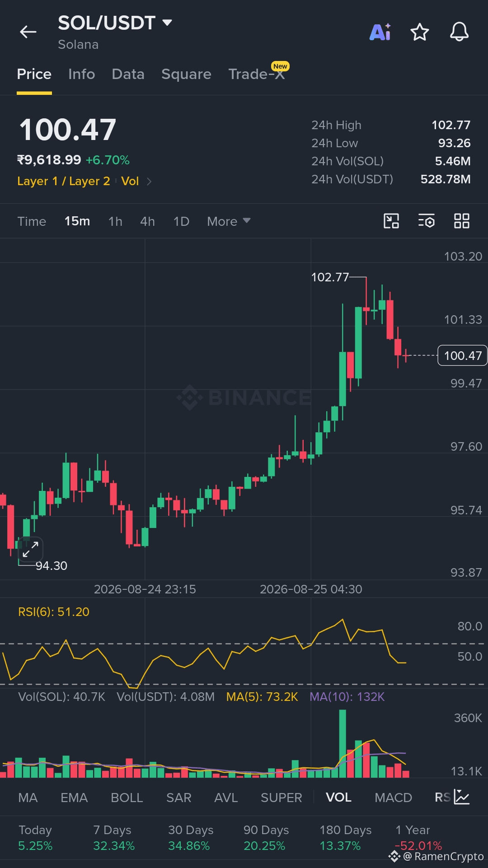Open price alert bell icon

click(459, 32)
